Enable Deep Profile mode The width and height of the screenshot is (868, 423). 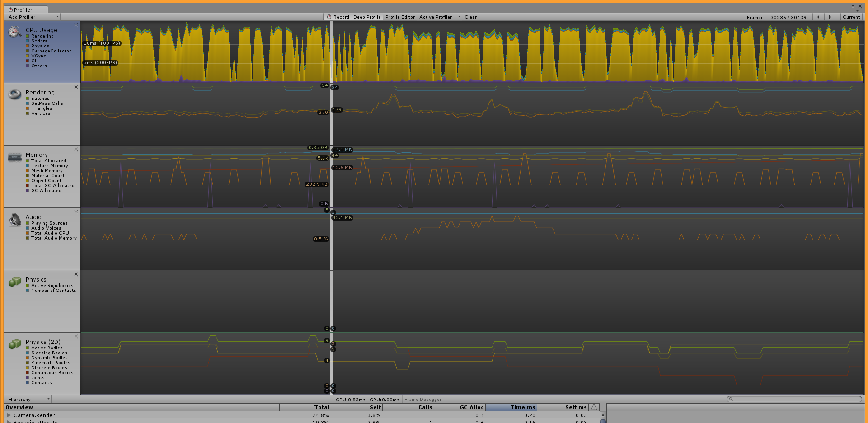point(366,17)
